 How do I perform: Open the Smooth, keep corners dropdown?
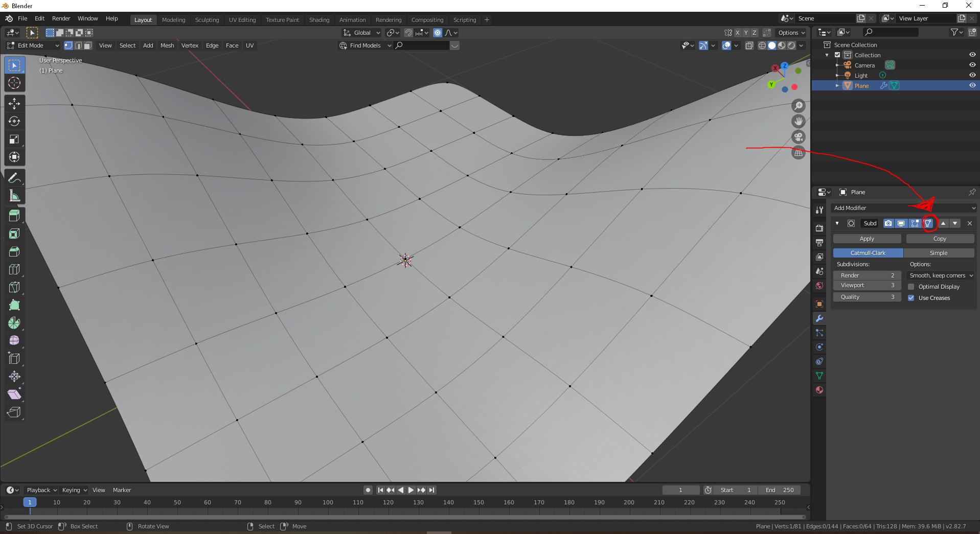tap(941, 275)
